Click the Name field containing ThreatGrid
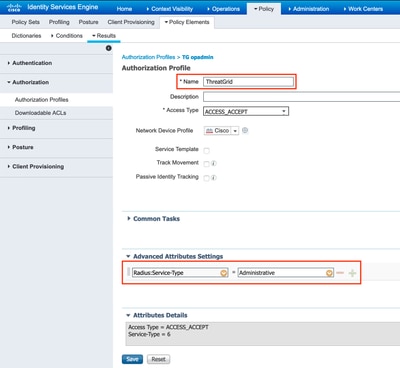 tap(248, 82)
